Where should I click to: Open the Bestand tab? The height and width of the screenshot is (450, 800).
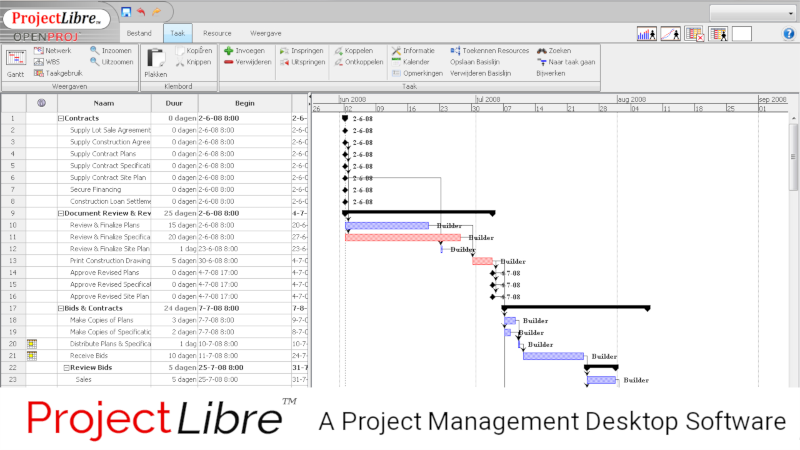coord(139,33)
